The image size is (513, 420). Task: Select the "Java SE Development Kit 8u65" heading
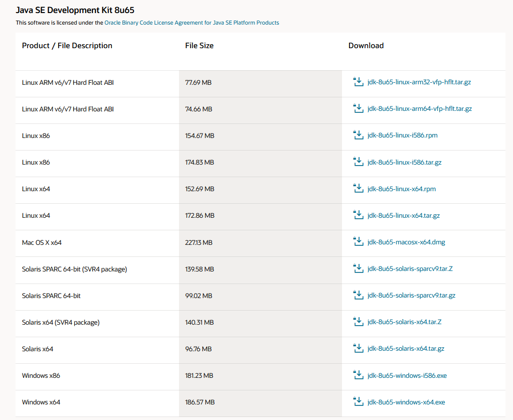[75, 10]
